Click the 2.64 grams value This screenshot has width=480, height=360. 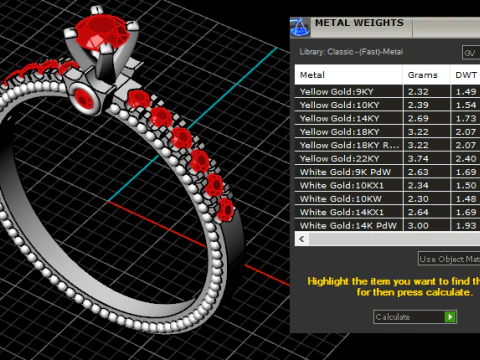418,212
